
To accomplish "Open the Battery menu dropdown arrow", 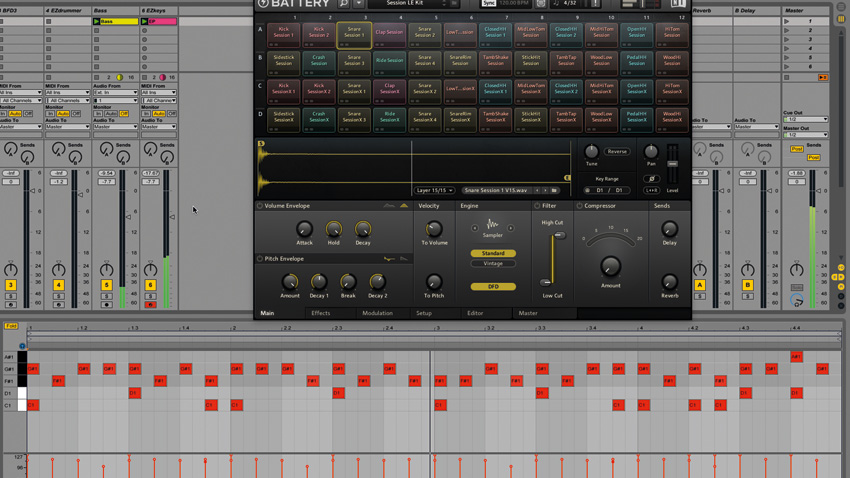I will tap(358, 3).
